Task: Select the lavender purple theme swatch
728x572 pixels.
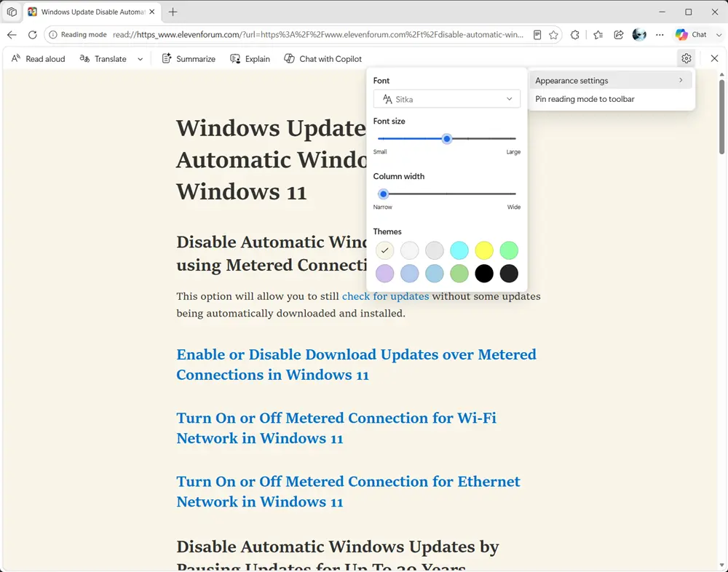Action: point(384,274)
